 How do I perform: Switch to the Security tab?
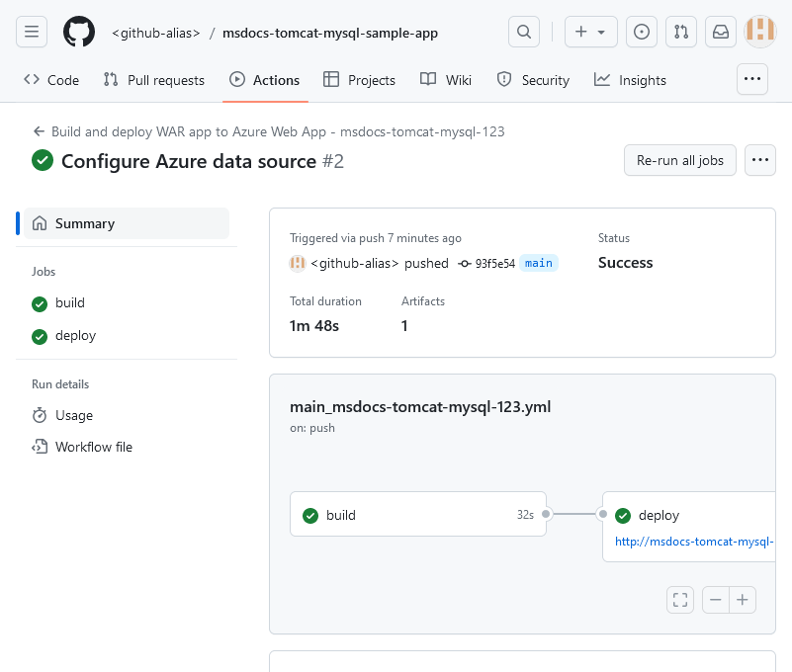533,80
